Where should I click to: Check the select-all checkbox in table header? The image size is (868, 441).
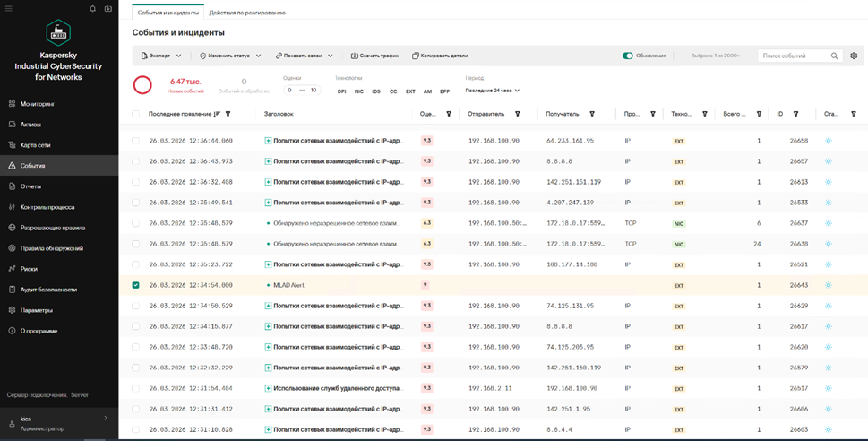point(136,114)
